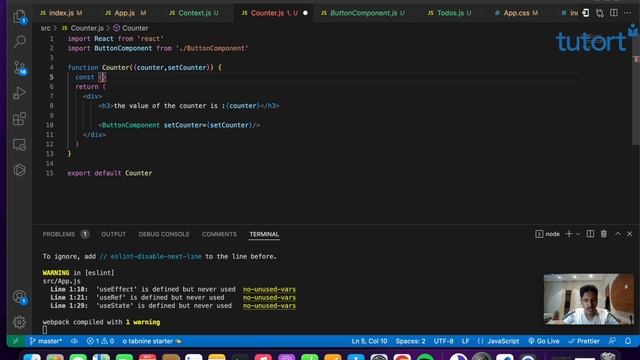Click UTF-8 encoding in status bar
This screenshot has height=360, width=640.
443,341
